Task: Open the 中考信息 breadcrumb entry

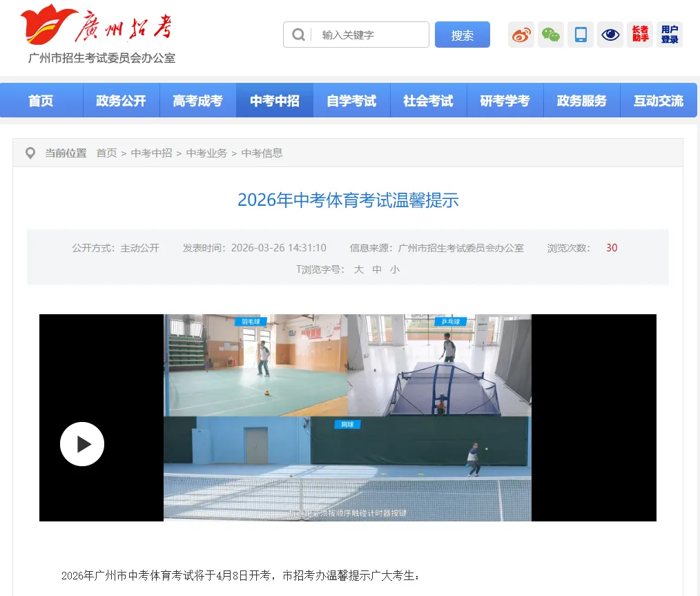Action: pyautogui.click(x=261, y=153)
